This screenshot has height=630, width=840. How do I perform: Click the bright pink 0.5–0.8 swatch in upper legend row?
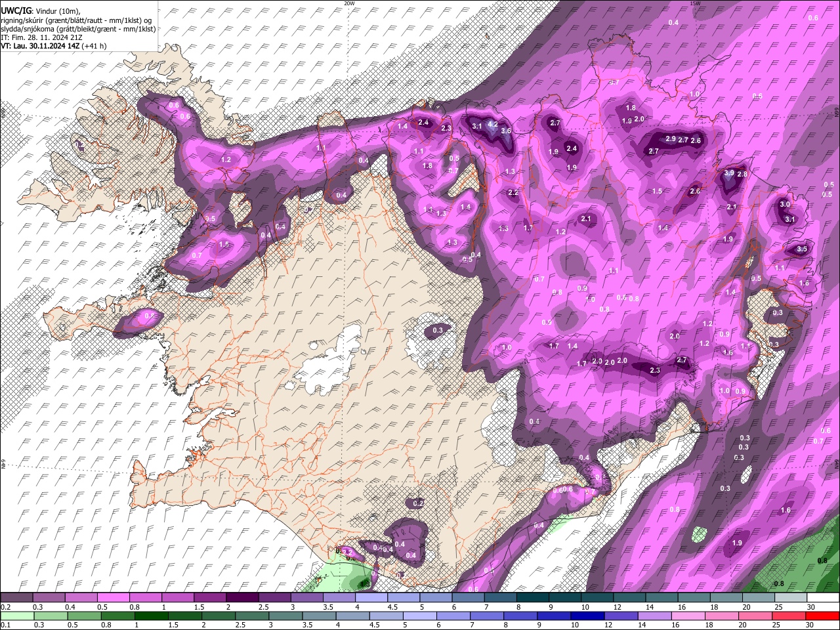click(113, 598)
